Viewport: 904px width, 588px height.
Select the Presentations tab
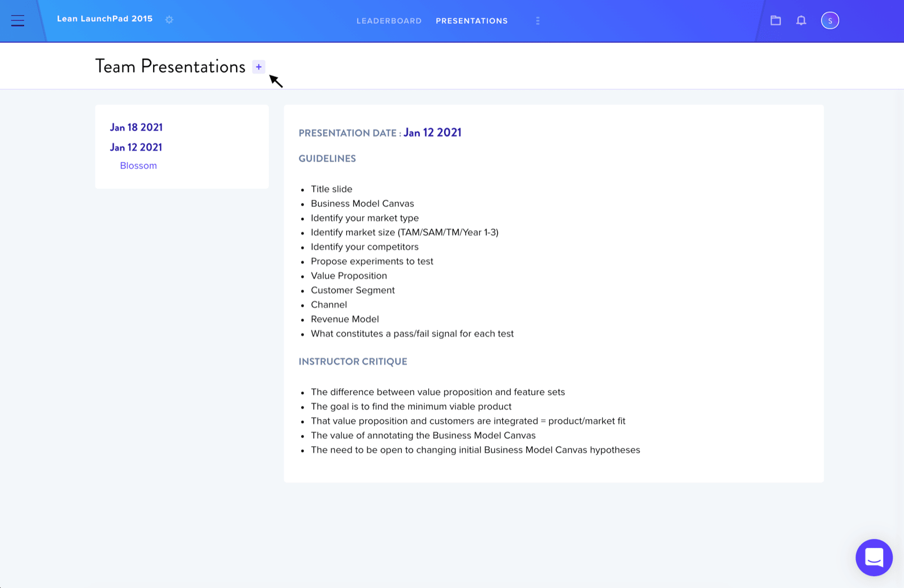472,21
